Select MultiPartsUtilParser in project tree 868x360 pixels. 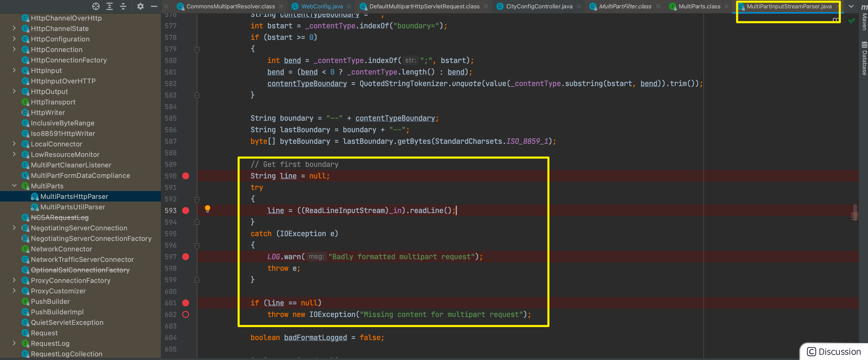72,207
